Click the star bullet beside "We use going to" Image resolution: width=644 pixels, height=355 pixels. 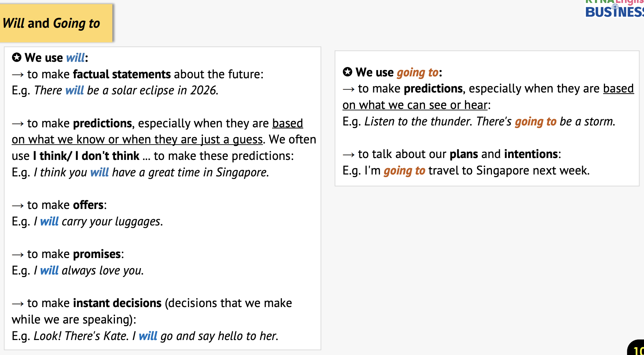[x=347, y=72]
